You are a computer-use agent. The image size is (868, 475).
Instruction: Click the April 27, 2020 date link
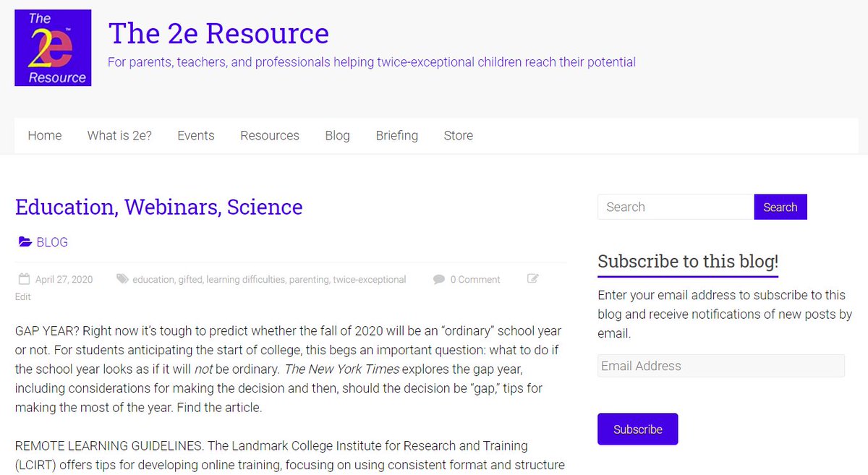coord(64,279)
